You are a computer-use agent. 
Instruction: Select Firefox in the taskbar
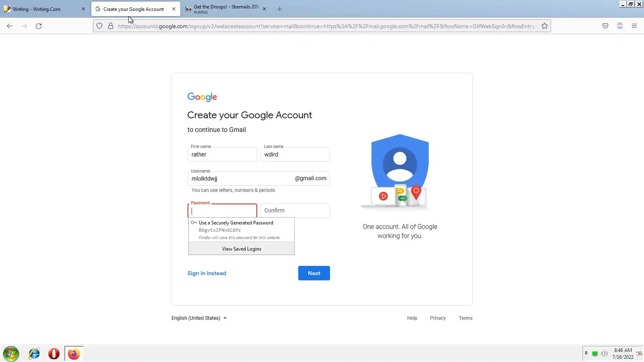74,354
